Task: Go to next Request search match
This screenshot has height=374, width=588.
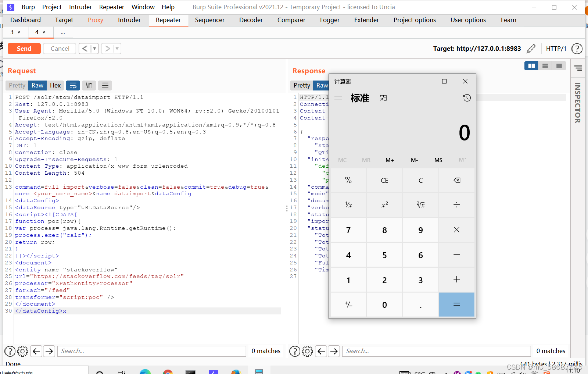Action: click(49, 351)
